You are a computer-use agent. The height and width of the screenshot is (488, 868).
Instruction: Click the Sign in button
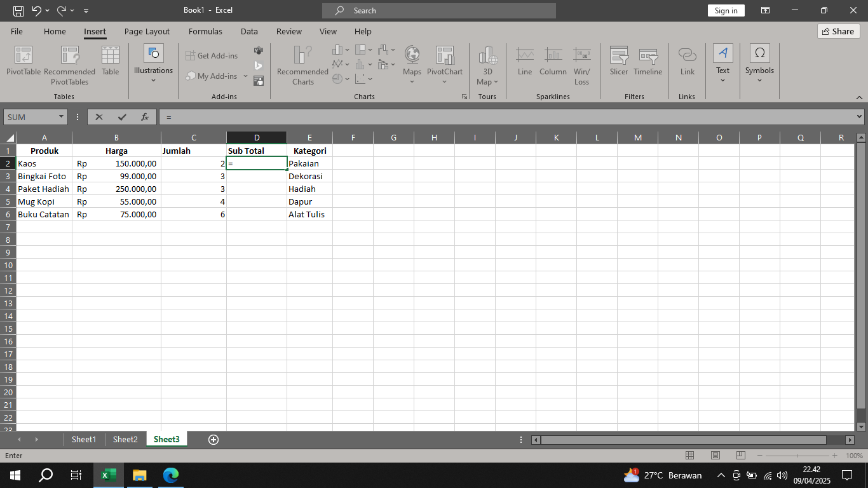pyautogui.click(x=726, y=10)
